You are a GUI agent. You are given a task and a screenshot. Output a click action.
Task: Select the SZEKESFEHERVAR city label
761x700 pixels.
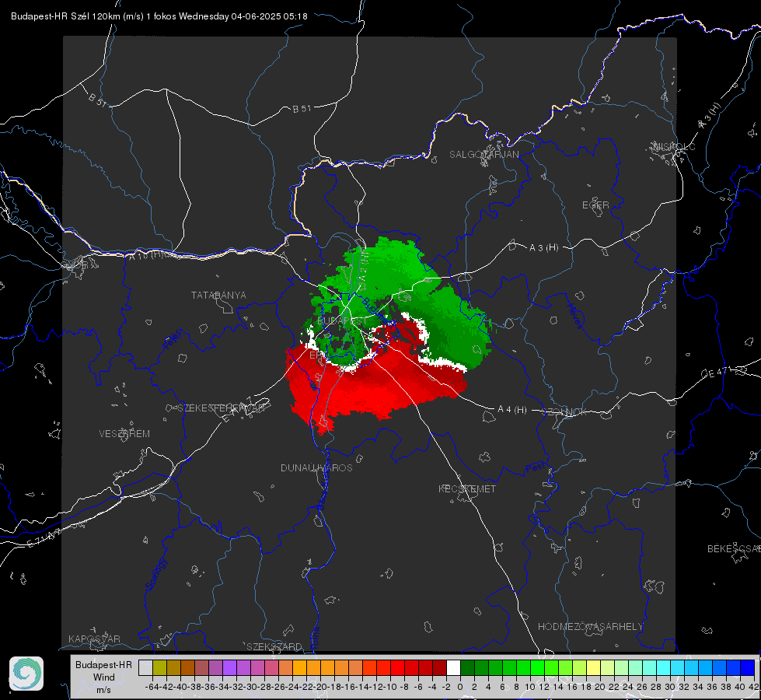tap(221, 408)
